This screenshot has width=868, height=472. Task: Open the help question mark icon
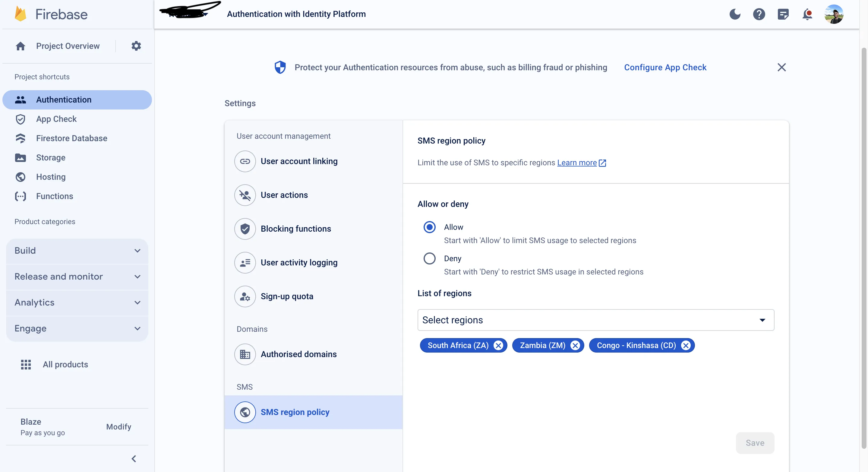pyautogui.click(x=759, y=14)
